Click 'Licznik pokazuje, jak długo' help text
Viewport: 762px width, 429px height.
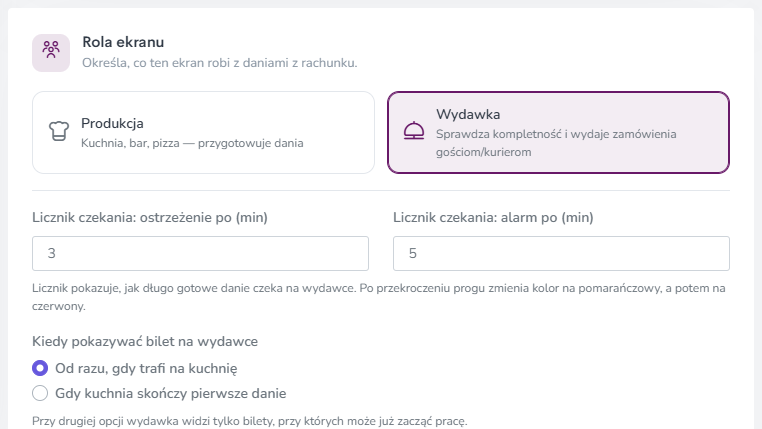pos(379,297)
